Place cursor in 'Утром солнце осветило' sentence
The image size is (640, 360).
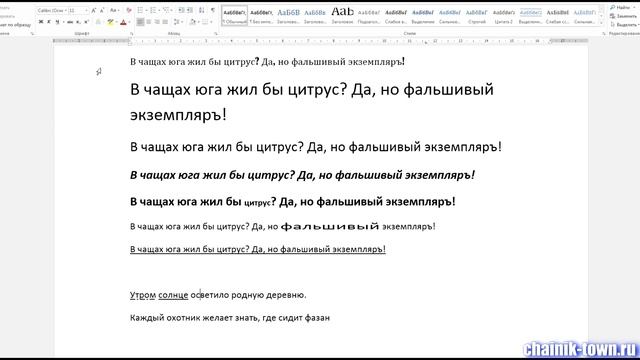(x=218, y=295)
